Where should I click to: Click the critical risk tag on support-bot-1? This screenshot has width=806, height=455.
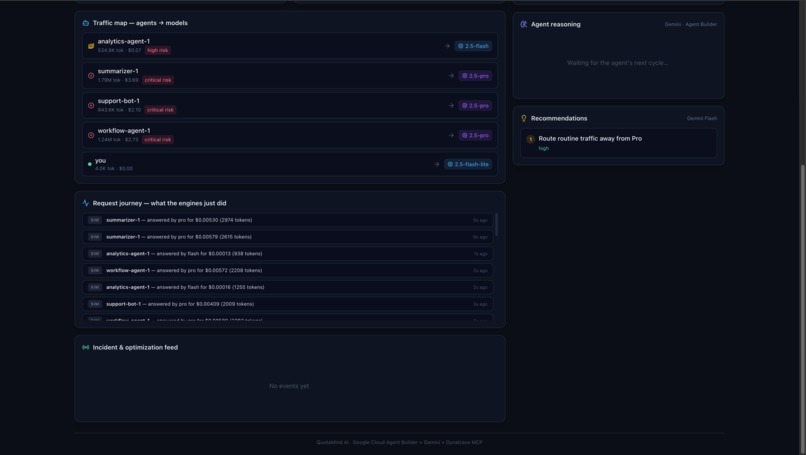pos(160,110)
